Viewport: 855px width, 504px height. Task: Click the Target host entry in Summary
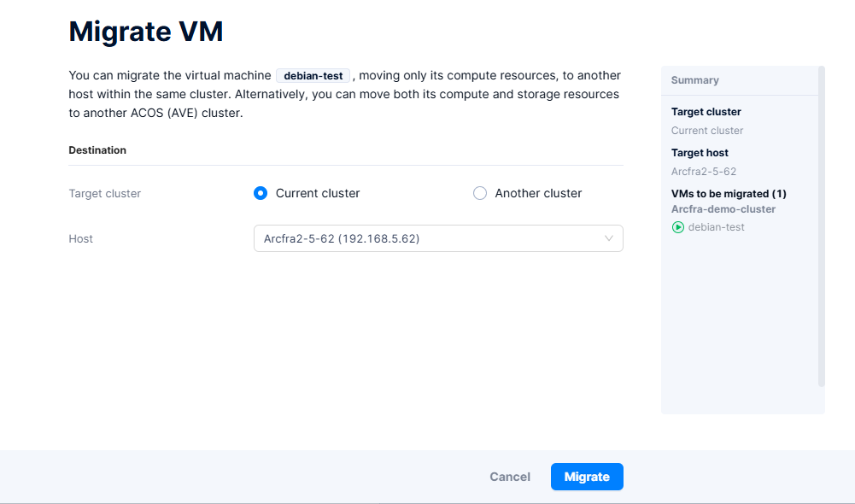pos(700,153)
